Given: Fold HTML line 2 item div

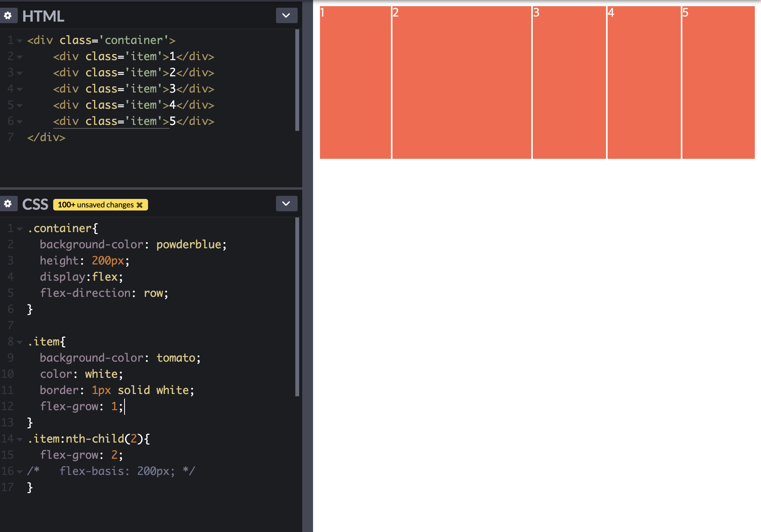Looking at the screenshot, I should [20, 57].
